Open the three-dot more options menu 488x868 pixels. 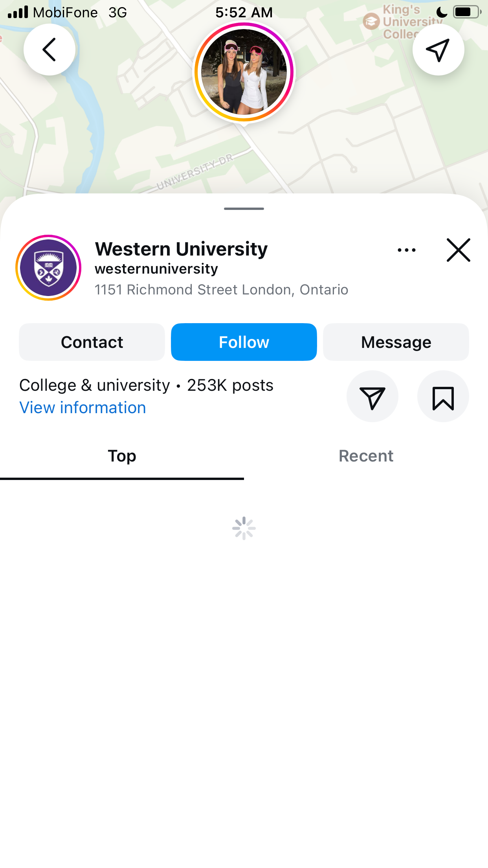406,250
